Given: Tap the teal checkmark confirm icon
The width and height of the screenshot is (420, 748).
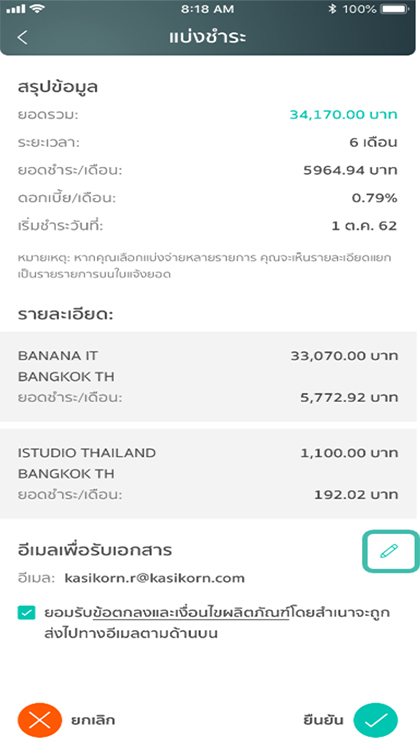Looking at the screenshot, I should (x=376, y=720).
